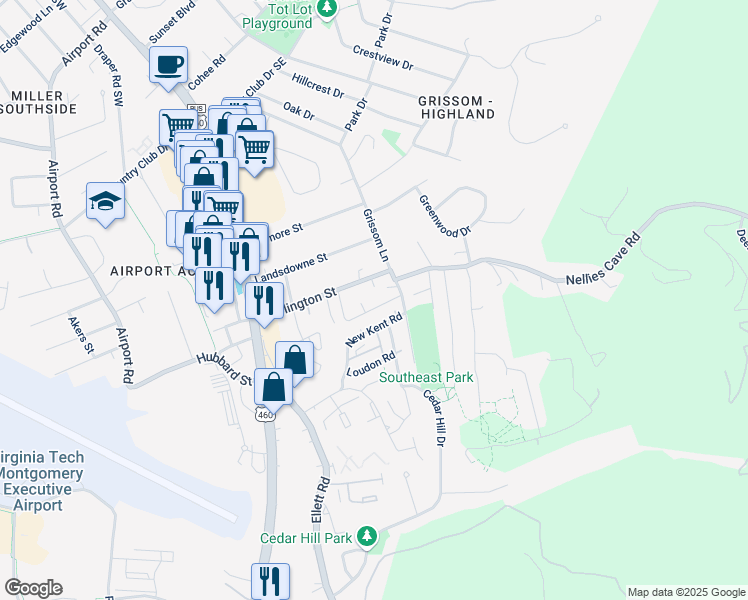This screenshot has width=748, height=600.
Task: Click the Google logo
Action: tap(33, 588)
